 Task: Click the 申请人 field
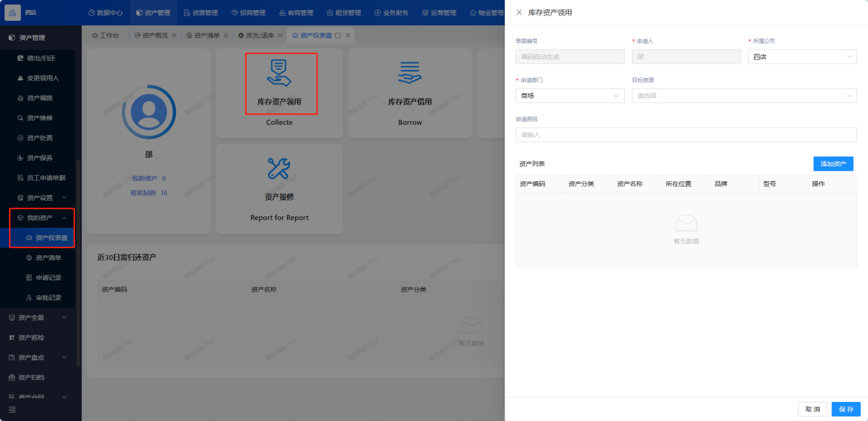click(686, 57)
